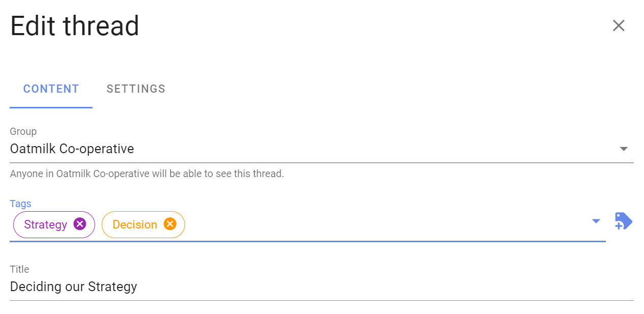Remove the Strategy tag with its x icon

[80, 224]
